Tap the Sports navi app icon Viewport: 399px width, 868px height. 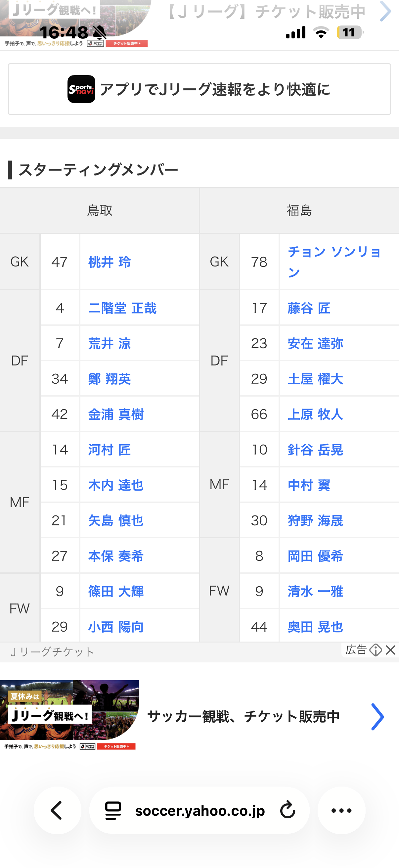tap(81, 89)
